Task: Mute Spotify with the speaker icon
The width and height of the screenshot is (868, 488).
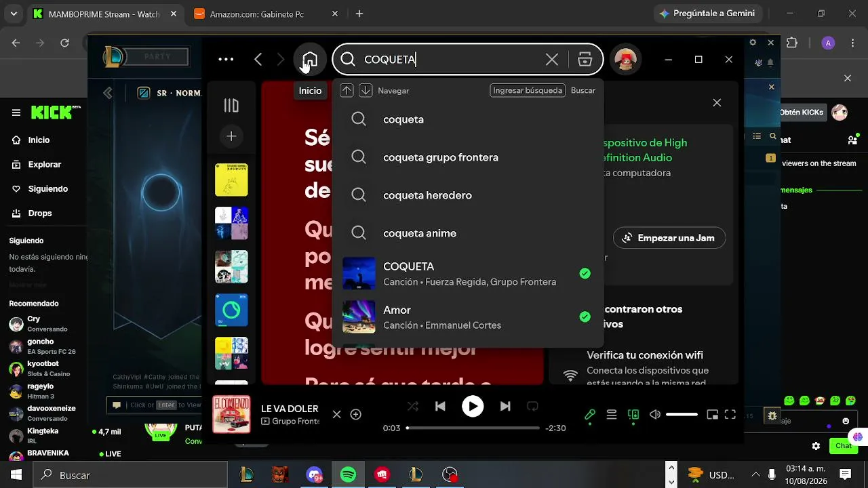Action: (655, 414)
